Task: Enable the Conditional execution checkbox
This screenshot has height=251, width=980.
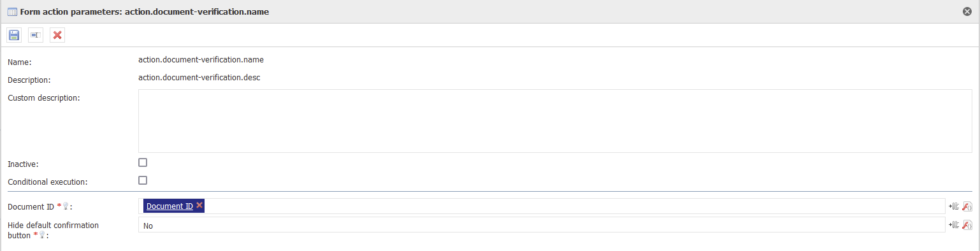Action: (x=143, y=180)
